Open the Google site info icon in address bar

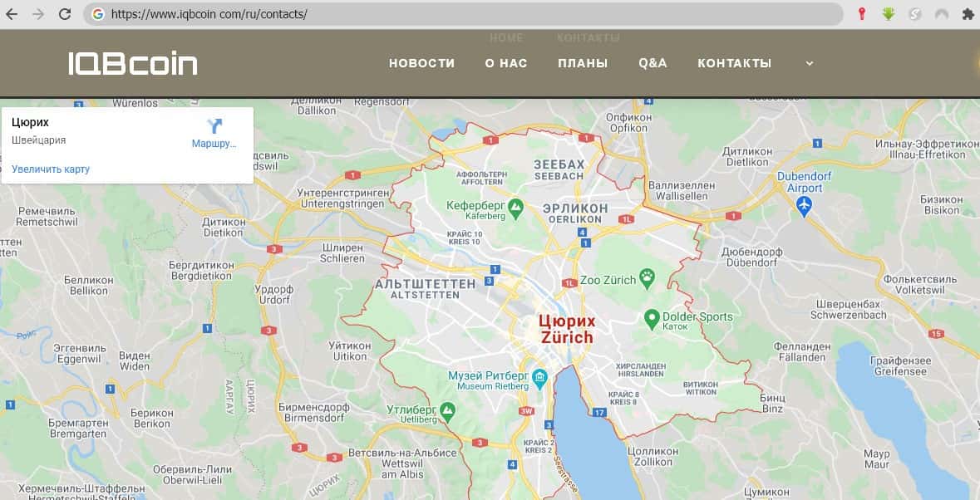97,14
